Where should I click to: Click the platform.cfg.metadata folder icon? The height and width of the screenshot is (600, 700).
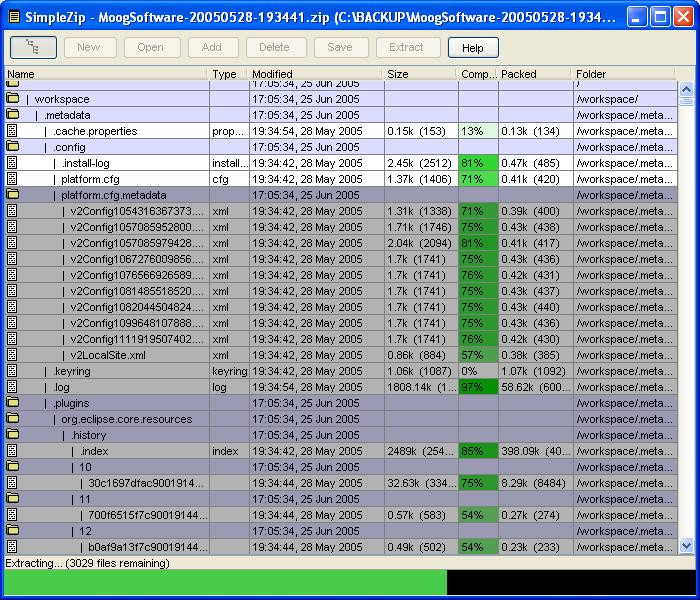click(x=12, y=194)
